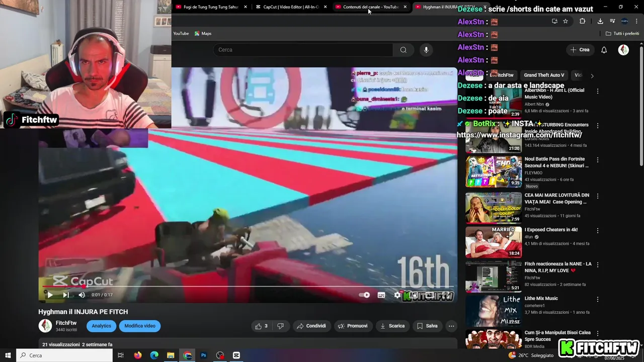Like the video with thumbs up
The image size is (644, 362).
point(262,326)
